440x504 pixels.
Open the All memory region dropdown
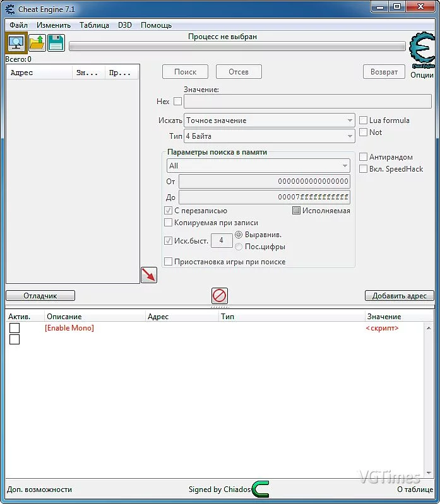point(258,166)
